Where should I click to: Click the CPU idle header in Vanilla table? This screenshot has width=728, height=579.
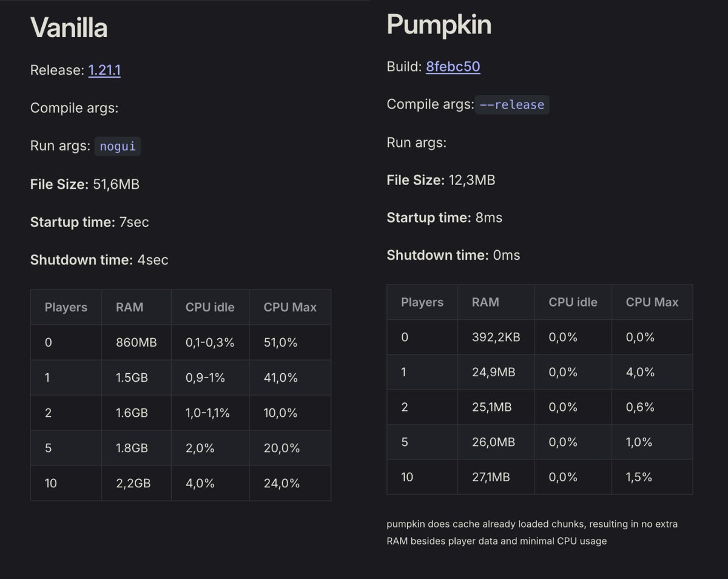click(210, 307)
